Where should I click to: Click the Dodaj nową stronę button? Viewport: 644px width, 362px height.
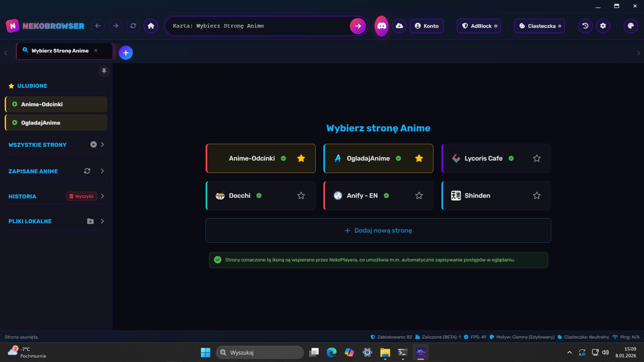click(x=378, y=230)
